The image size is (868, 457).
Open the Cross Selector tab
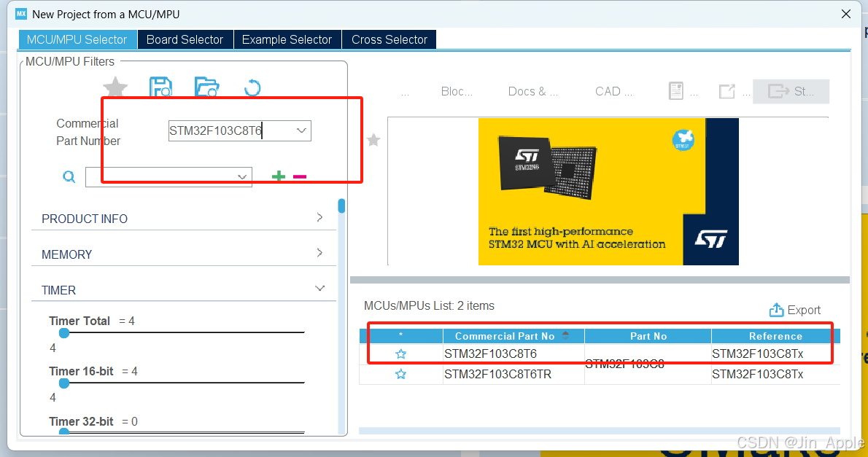(390, 39)
